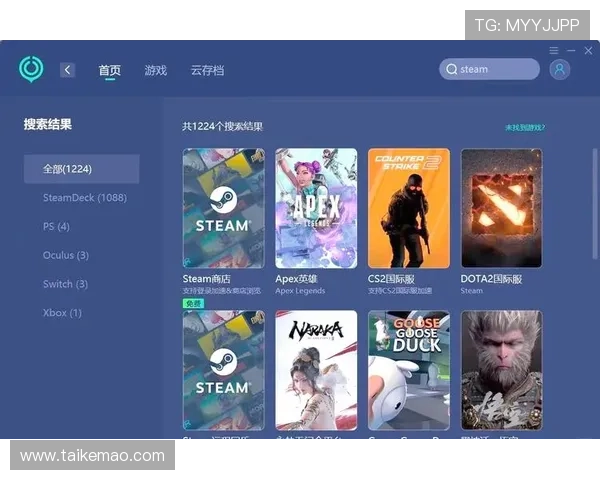Screen dimensions: 600x480
Task: Filter results by Oculus (3)
Action: pyautogui.click(x=65, y=256)
